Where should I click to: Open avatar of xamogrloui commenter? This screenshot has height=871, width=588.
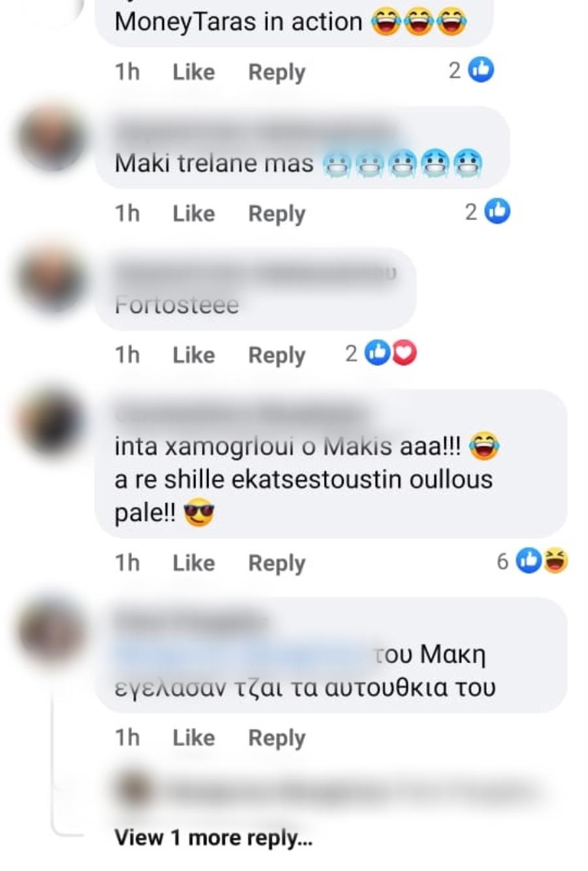pyautogui.click(x=52, y=421)
